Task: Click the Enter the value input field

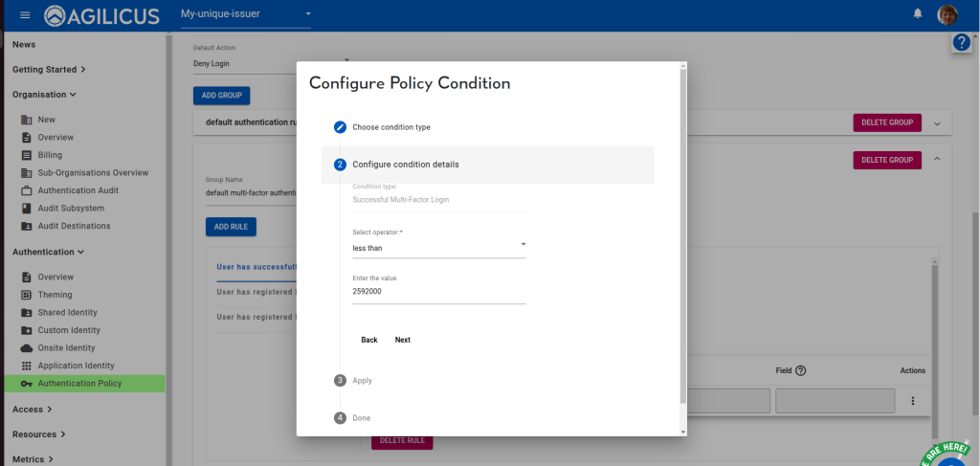Action: [x=439, y=291]
